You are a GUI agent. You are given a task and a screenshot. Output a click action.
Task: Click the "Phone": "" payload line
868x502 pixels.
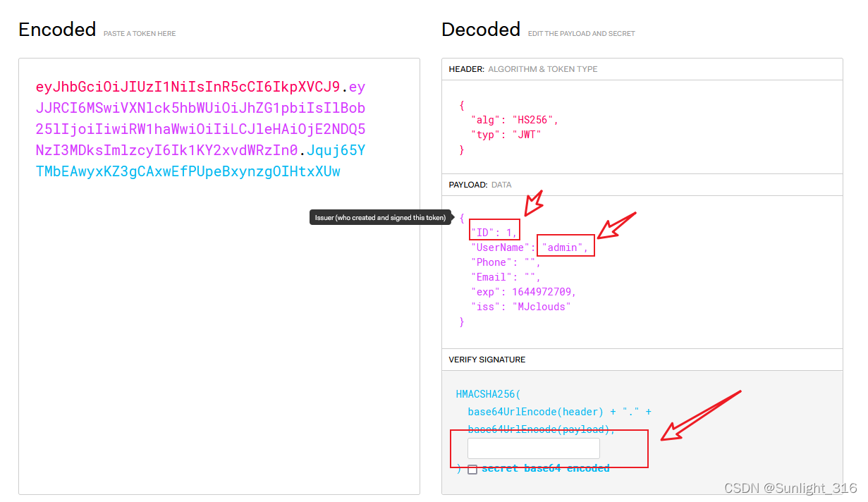tap(506, 262)
